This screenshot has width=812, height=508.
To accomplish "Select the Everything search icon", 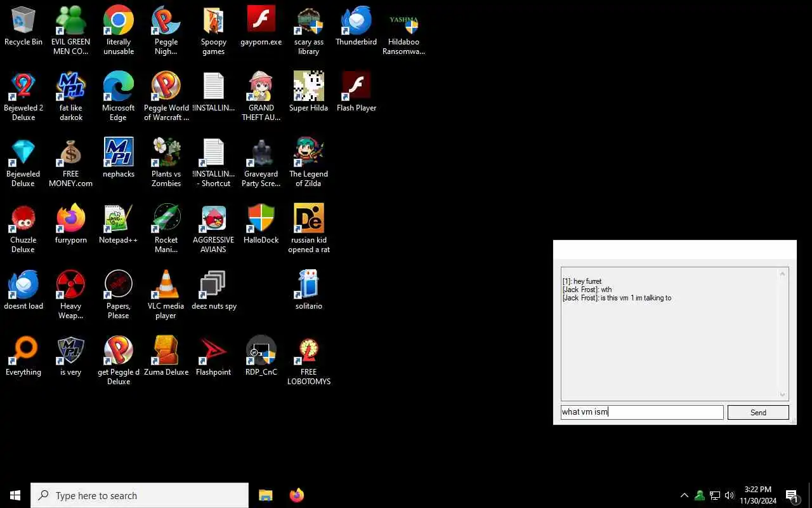I will 23,356.
